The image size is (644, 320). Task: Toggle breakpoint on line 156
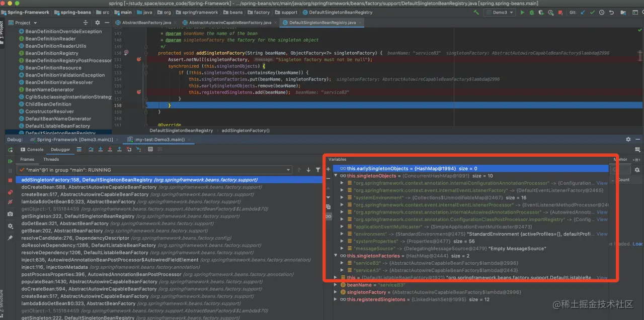point(139,92)
